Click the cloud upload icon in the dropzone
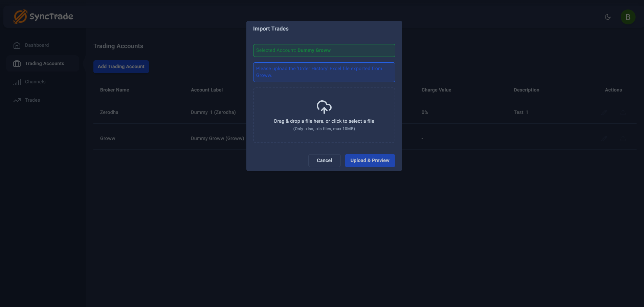The image size is (644, 307). tap(324, 107)
